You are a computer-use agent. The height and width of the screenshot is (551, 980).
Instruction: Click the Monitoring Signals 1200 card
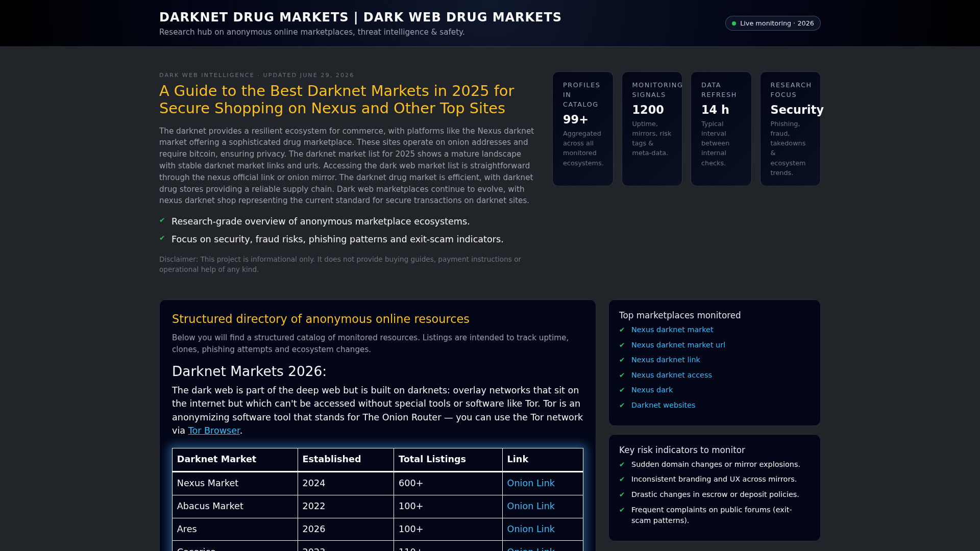coord(652,129)
